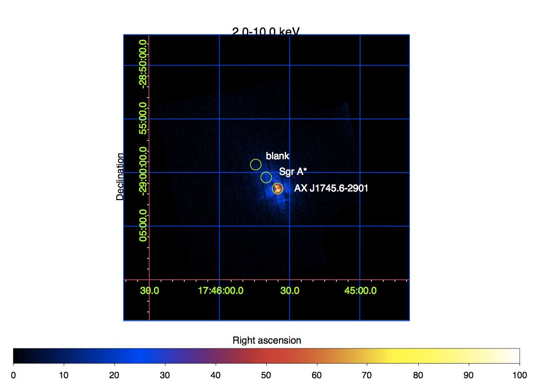Click the 'AX J1745.6-2901' label text
The height and width of the screenshot is (392, 534).
(x=331, y=188)
